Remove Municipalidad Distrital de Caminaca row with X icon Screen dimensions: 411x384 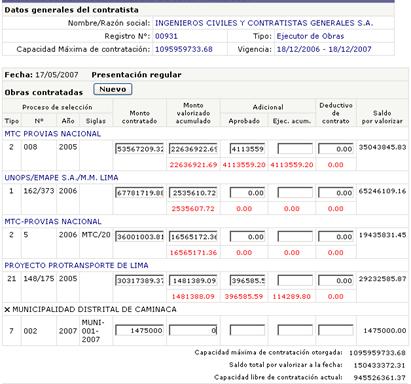pyautogui.click(x=7, y=310)
